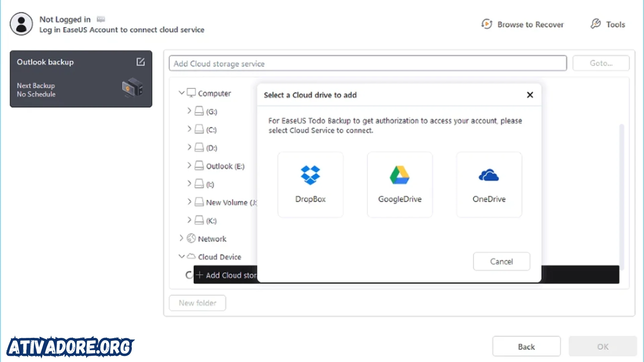Click the Not Logged in text

coord(65,19)
